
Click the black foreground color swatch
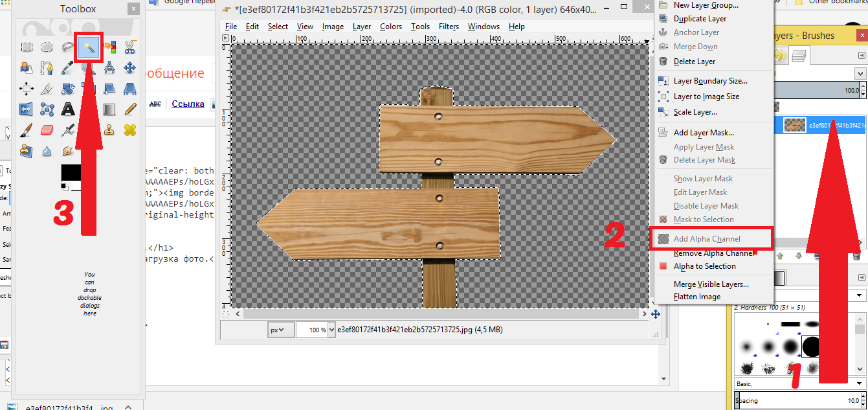71,173
